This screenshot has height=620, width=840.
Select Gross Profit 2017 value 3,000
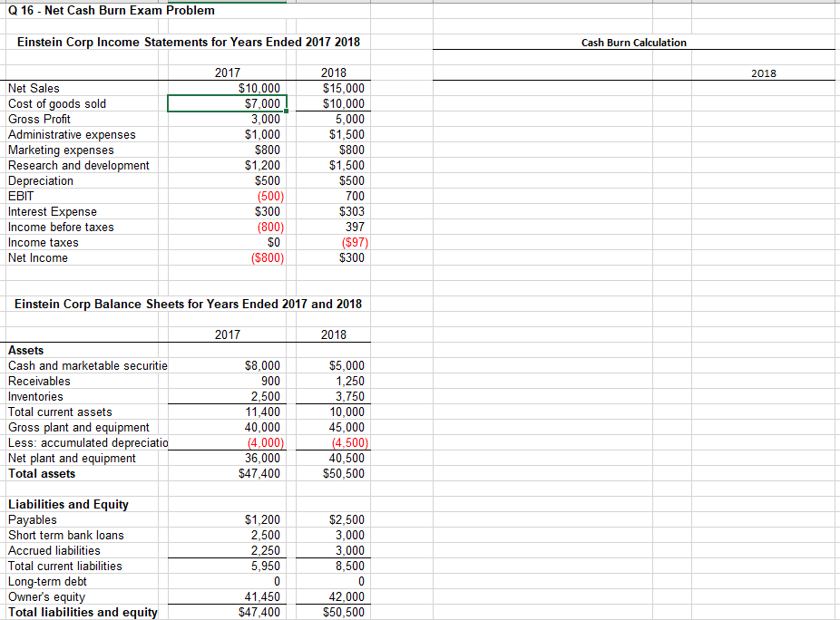point(266,120)
